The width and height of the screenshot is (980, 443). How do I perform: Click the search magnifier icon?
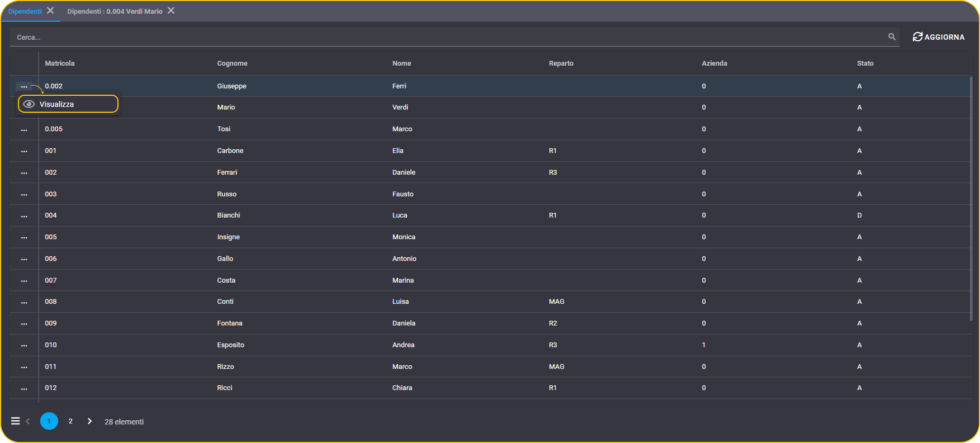[892, 37]
